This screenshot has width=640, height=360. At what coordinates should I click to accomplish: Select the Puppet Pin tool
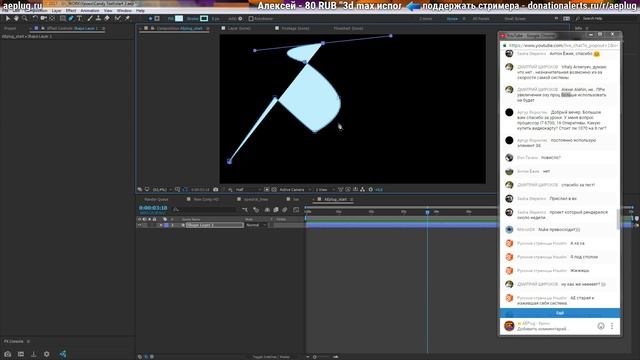pyautogui.click(x=127, y=18)
